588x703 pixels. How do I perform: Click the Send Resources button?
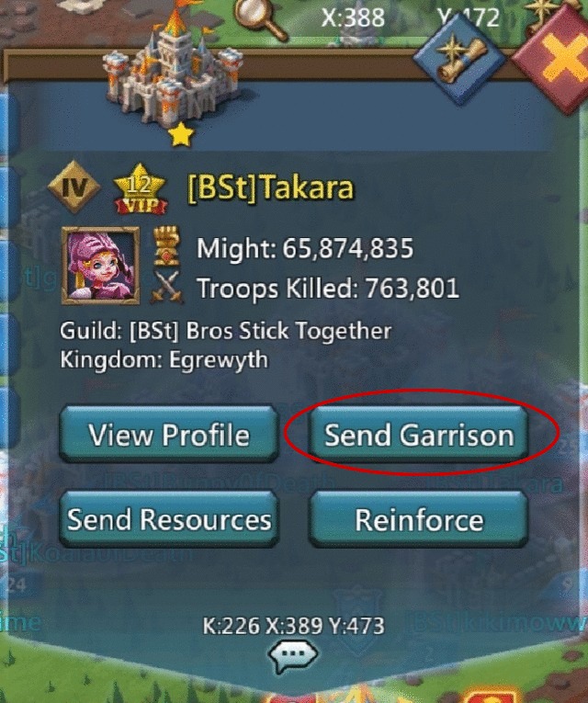pyautogui.click(x=169, y=519)
